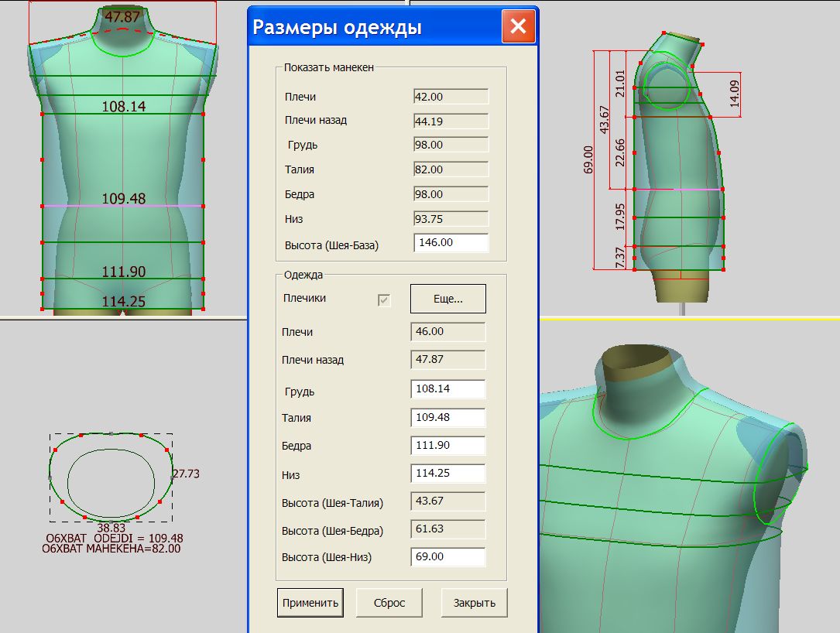Reset values using the Сброс button
840x633 pixels.
click(x=389, y=603)
